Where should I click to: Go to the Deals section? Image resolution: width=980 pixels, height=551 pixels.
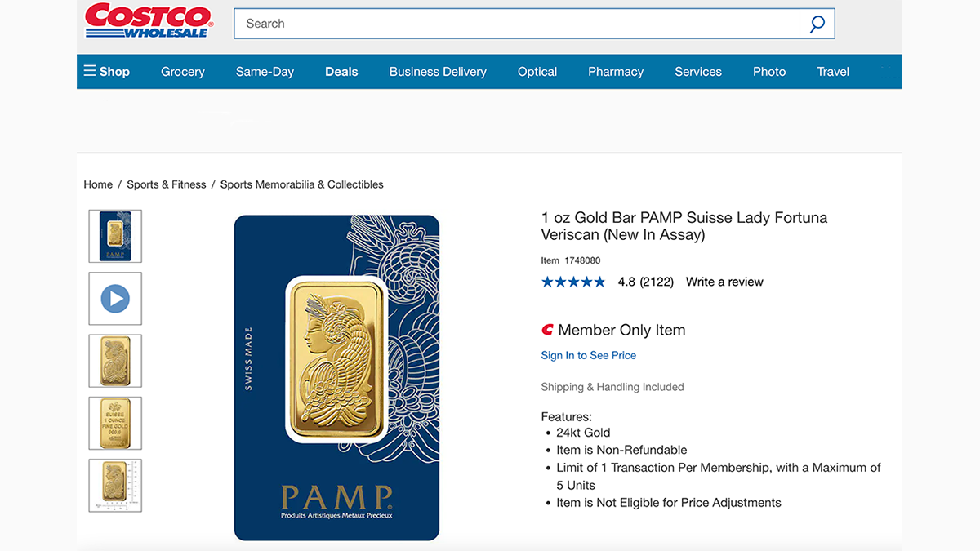pyautogui.click(x=341, y=72)
